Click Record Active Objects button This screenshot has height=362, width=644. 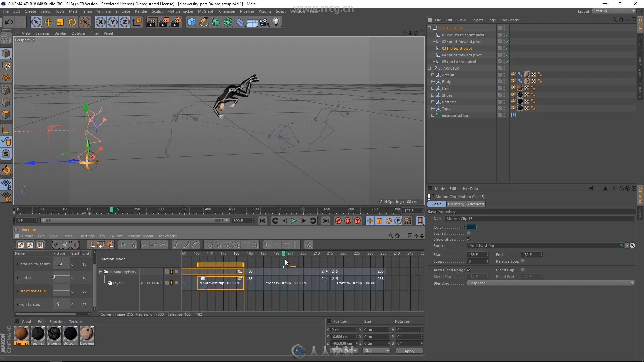point(338,221)
